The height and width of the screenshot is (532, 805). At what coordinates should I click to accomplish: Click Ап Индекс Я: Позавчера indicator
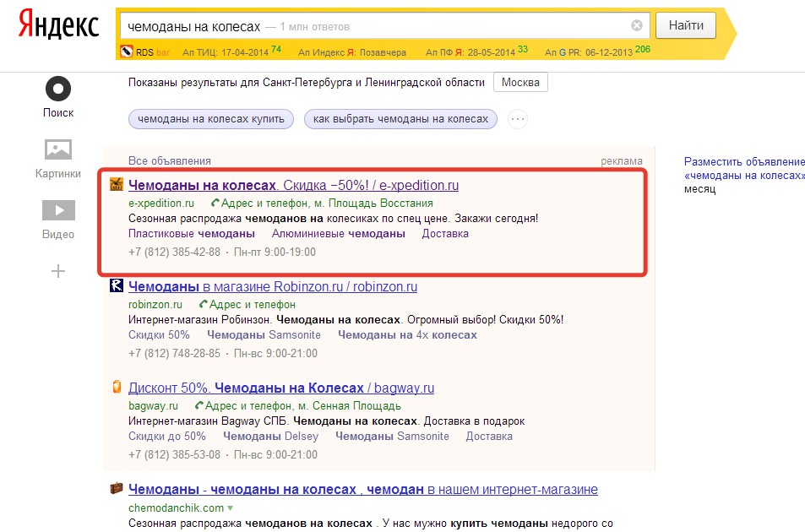click(351, 52)
